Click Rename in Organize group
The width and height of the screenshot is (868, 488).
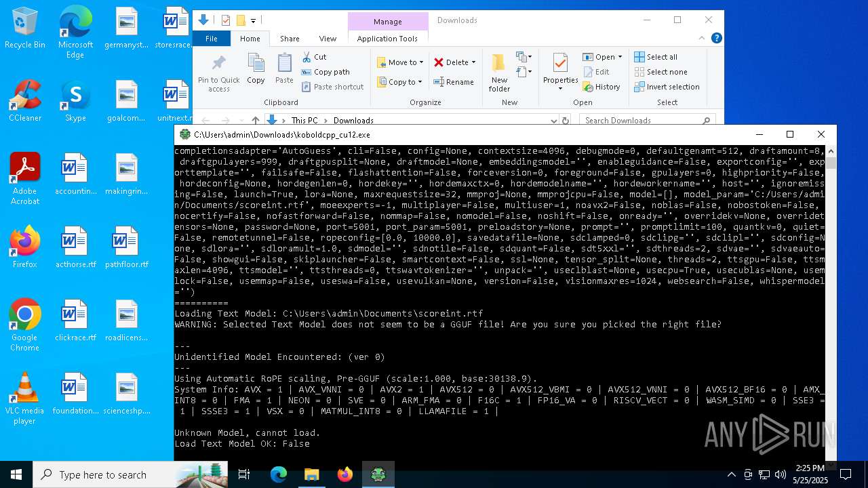454,82
